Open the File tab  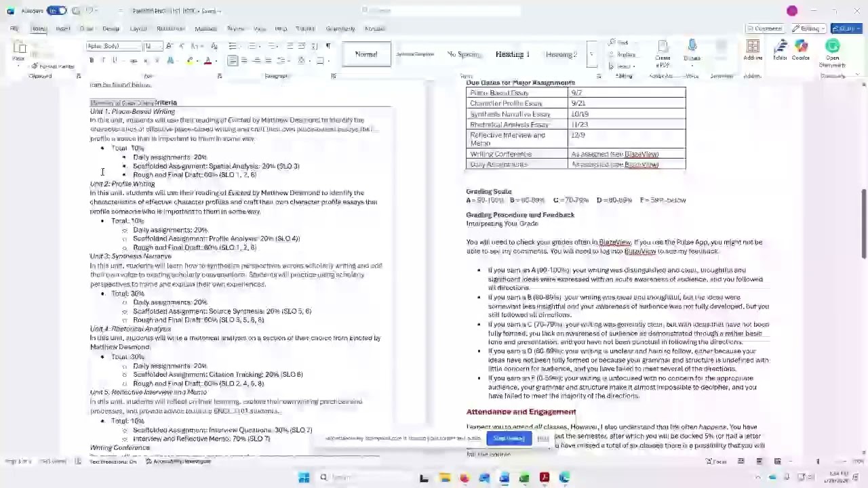coord(14,28)
